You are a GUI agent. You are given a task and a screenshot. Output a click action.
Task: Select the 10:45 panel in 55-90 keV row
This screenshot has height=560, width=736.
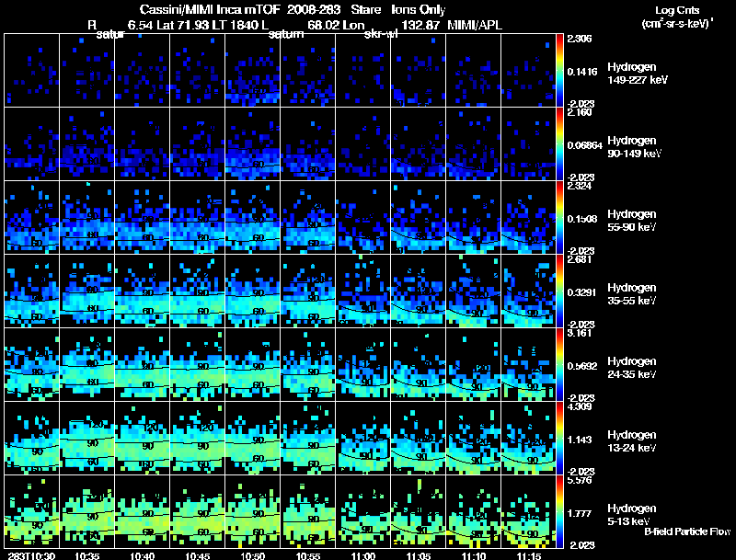tap(198, 217)
